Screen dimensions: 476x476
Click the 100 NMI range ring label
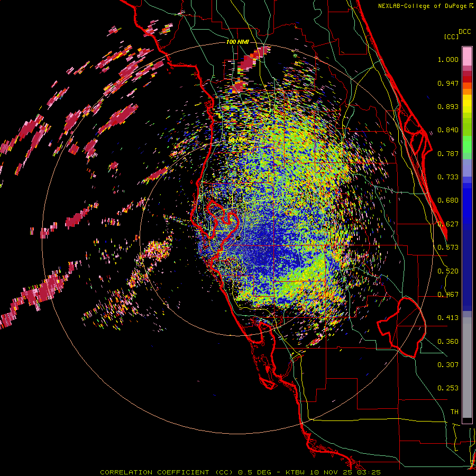pos(237,42)
